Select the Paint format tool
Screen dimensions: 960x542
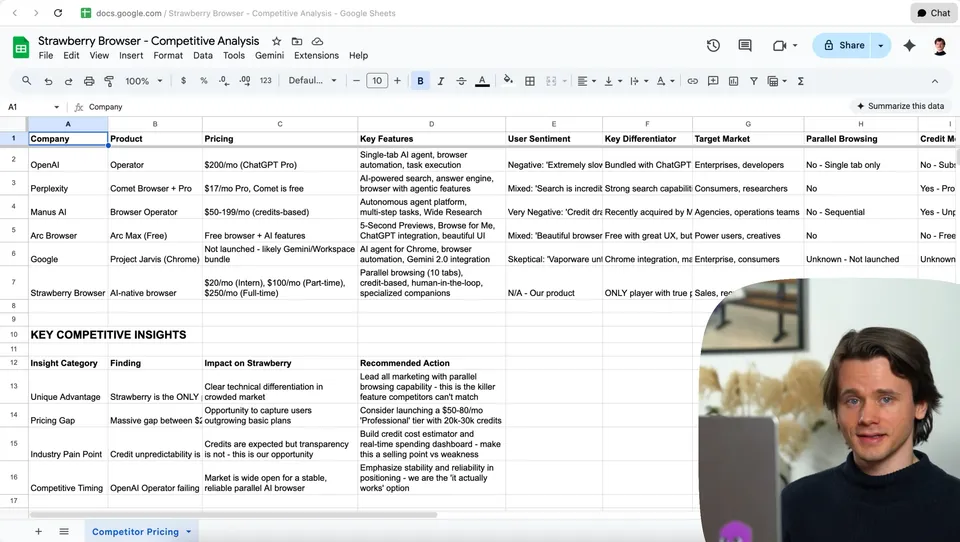111,81
